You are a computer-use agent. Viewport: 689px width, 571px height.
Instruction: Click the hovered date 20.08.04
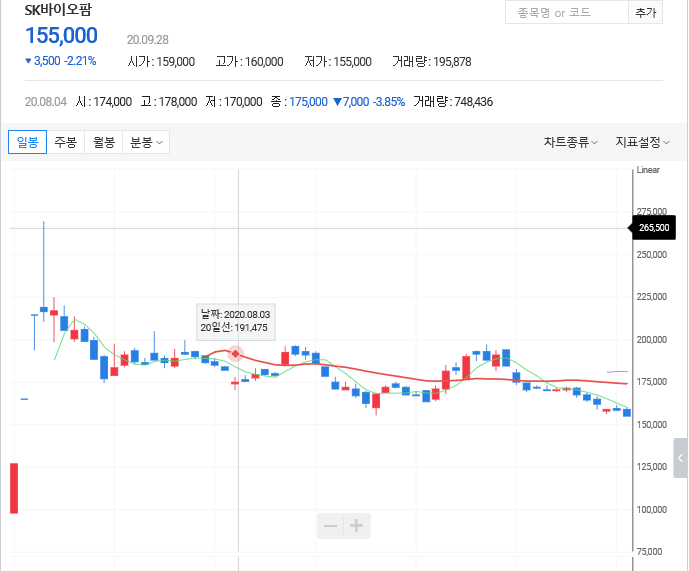click(46, 102)
